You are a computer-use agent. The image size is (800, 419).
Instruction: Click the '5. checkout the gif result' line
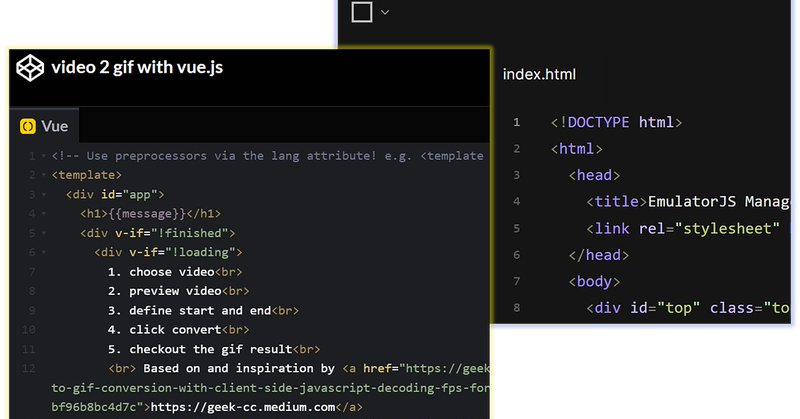pos(214,349)
